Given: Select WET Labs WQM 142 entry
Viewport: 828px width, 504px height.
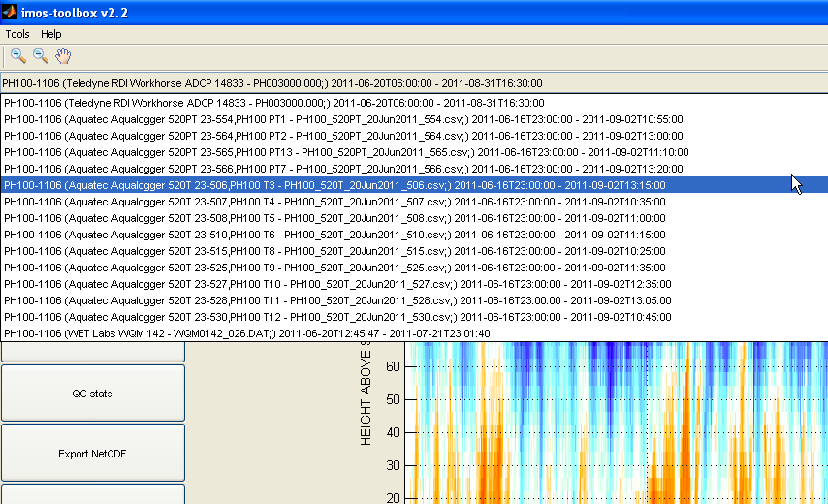Looking at the screenshot, I should [x=414, y=333].
